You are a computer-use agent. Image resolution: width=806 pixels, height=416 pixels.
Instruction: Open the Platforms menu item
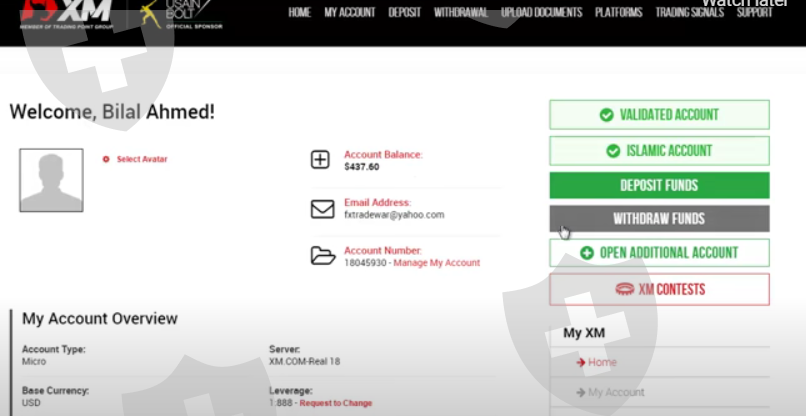coord(619,12)
